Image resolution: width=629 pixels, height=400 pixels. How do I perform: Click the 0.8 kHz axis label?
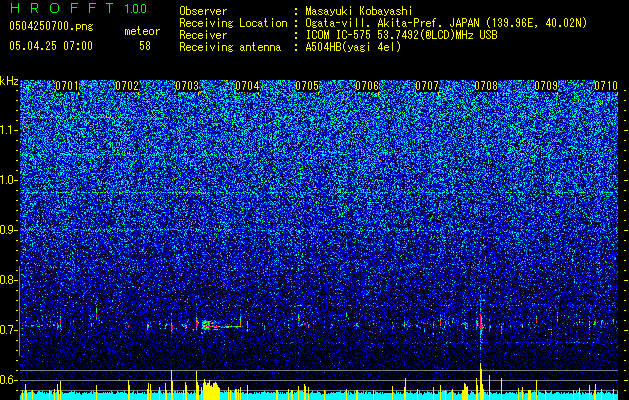(8, 280)
